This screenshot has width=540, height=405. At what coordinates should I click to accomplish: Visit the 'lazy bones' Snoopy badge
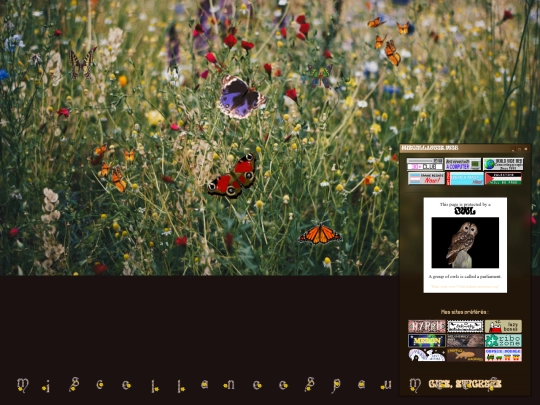click(x=503, y=326)
